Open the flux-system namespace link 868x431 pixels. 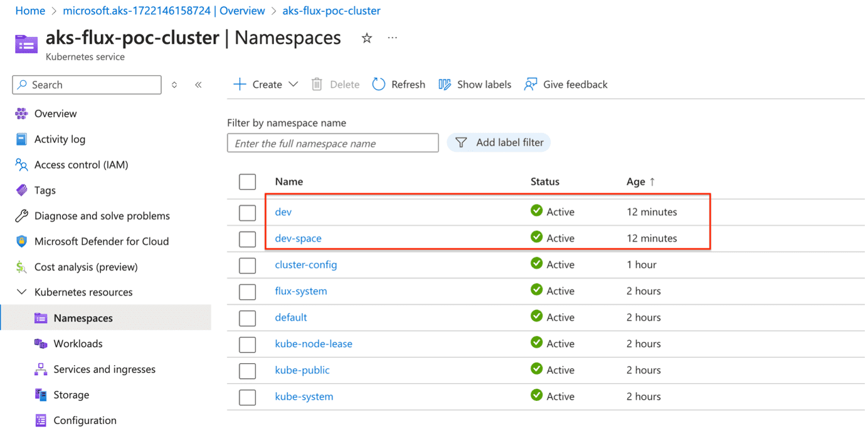[x=301, y=291]
